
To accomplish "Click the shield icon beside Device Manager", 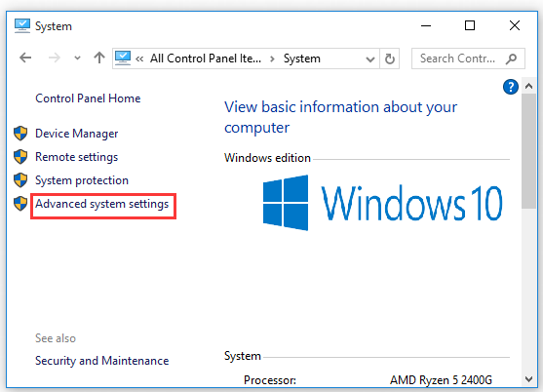I will pos(20,134).
